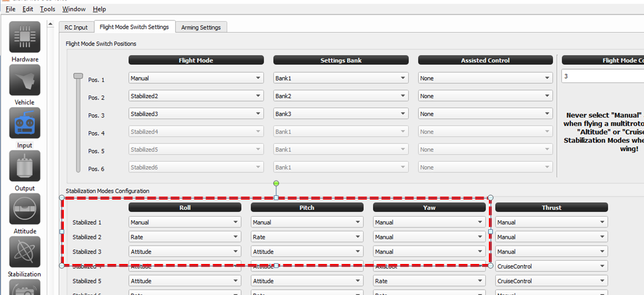
Task: Click the flight mode position slider handle
Action: tap(78, 76)
